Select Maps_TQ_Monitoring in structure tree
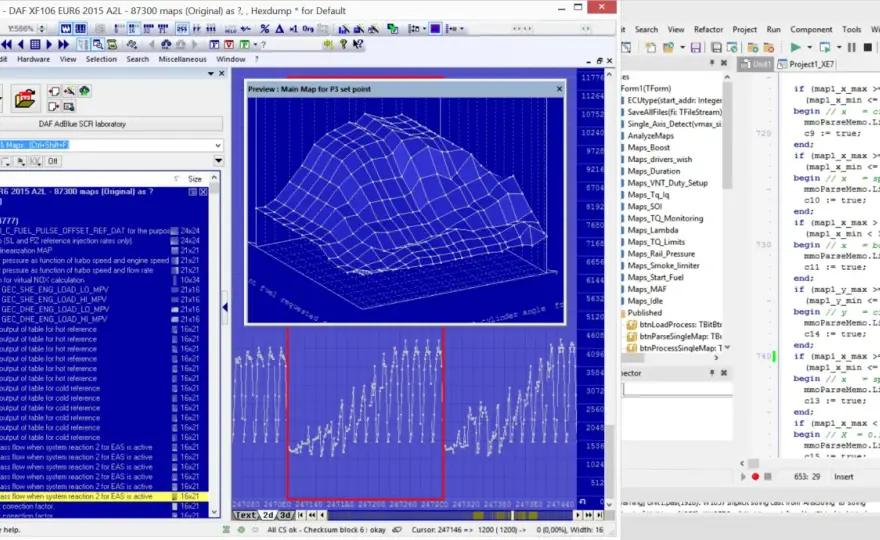This screenshot has width=880, height=540. coord(665,218)
